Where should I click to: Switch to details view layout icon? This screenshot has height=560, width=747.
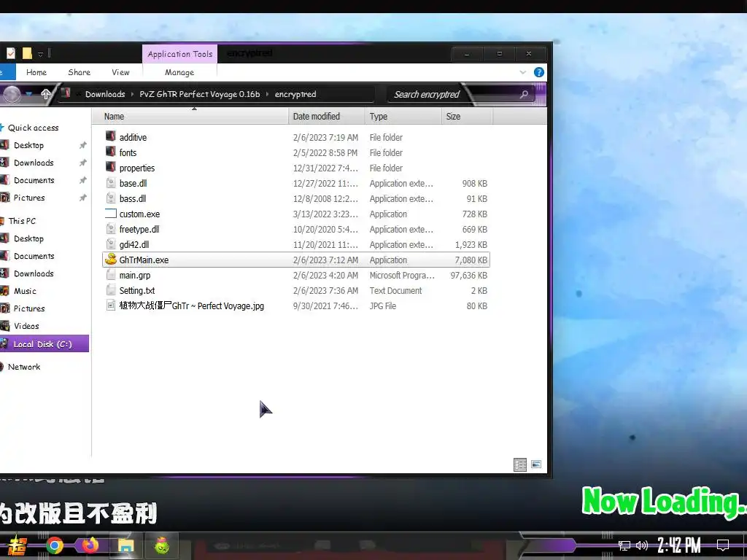[x=519, y=464]
